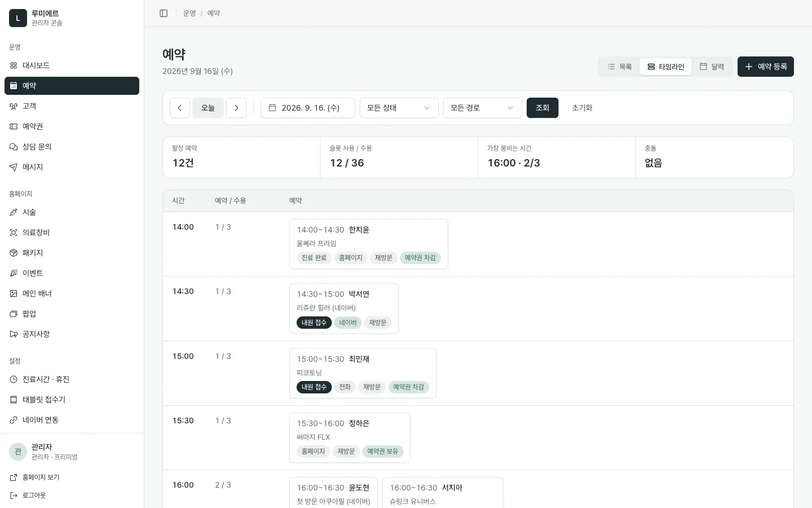Click the 메인 배너 image icon
The image size is (812, 508).
click(14, 294)
